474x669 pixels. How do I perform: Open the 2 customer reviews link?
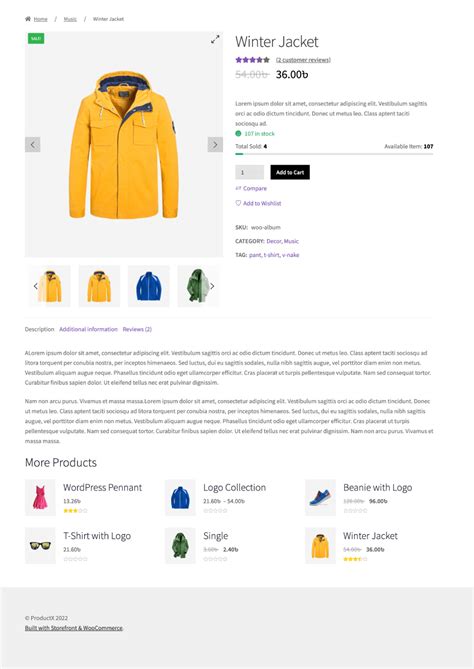pyautogui.click(x=303, y=60)
